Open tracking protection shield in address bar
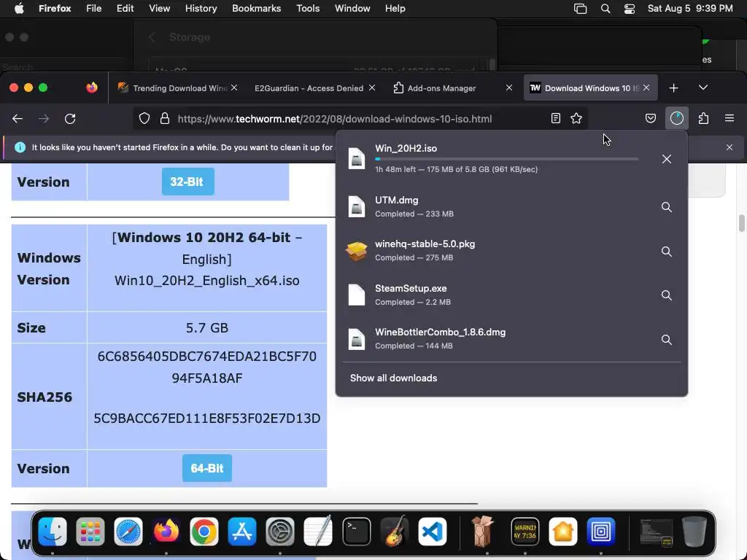 (x=144, y=119)
